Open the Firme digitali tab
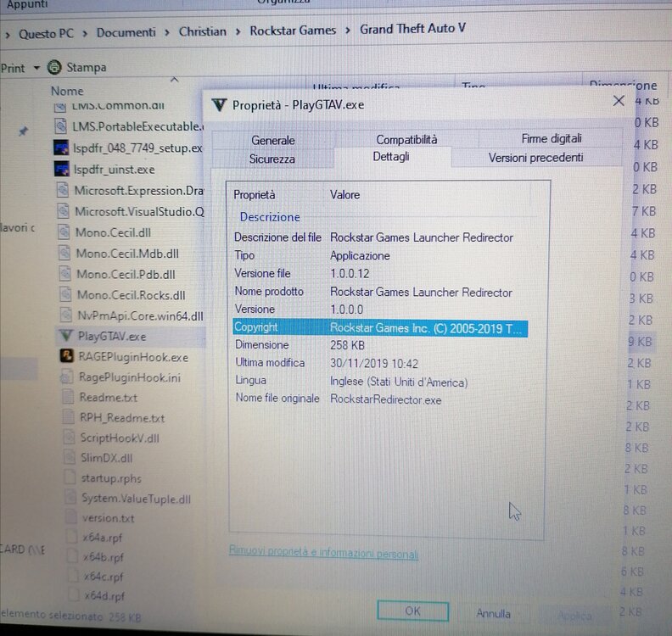672x636 pixels. pyautogui.click(x=552, y=138)
